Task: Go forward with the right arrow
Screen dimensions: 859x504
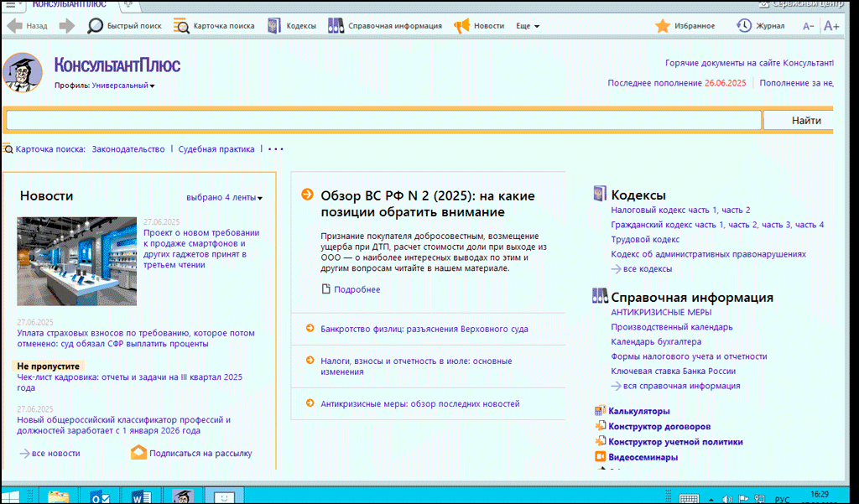Action: (67, 26)
